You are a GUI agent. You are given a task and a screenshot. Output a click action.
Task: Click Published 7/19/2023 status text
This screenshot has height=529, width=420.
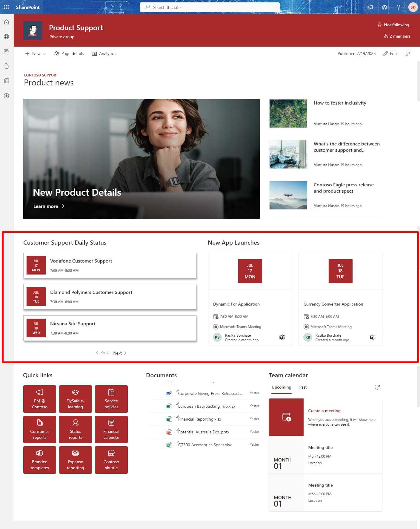pos(356,53)
